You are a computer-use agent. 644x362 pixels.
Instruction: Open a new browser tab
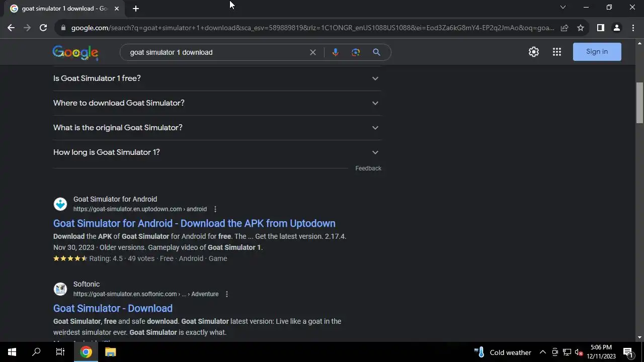pos(135,9)
